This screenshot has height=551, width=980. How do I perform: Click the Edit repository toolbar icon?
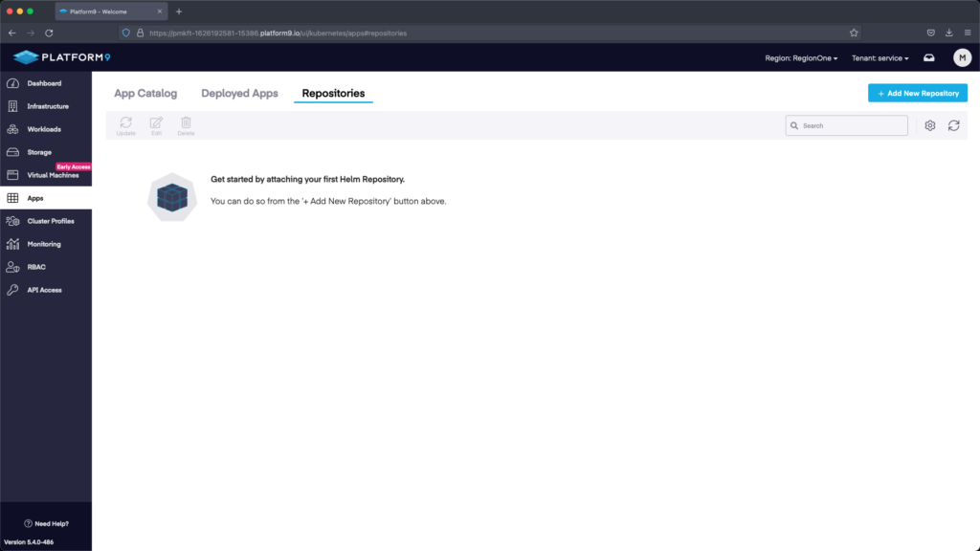point(156,125)
